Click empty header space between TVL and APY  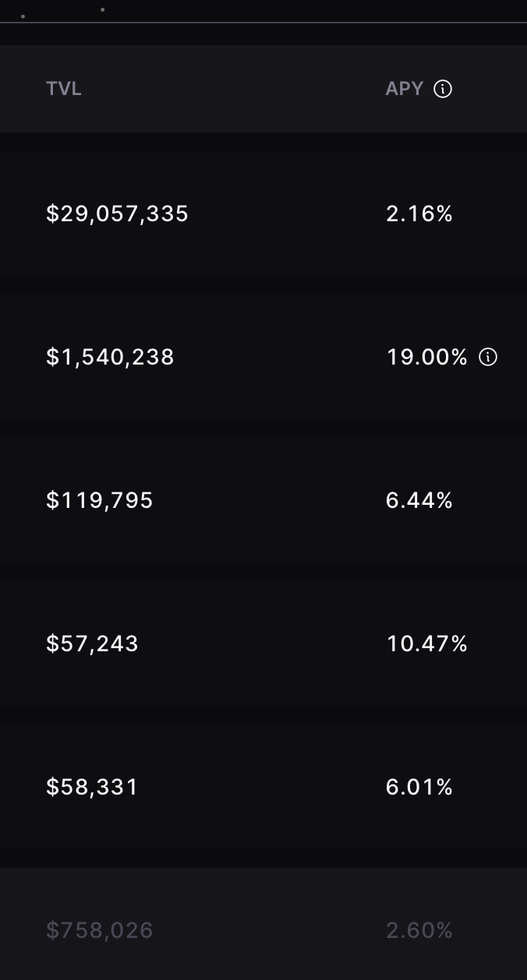click(x=234, y=89)
